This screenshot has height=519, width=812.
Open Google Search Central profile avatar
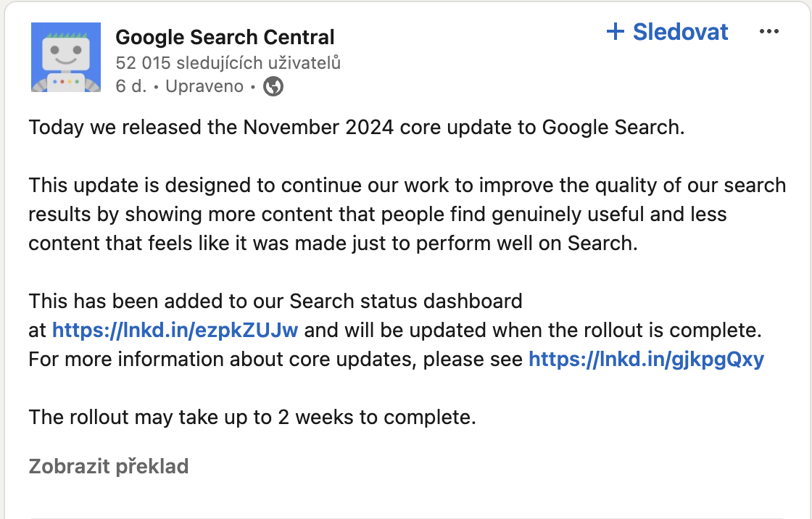(x=66, y=57)
